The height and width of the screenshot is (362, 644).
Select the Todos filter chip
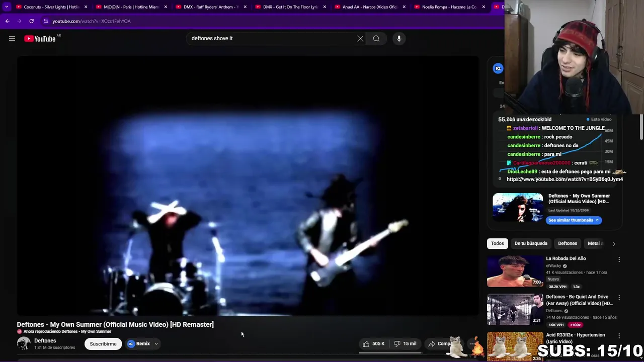pyautogui.click(x=498, y=243)
